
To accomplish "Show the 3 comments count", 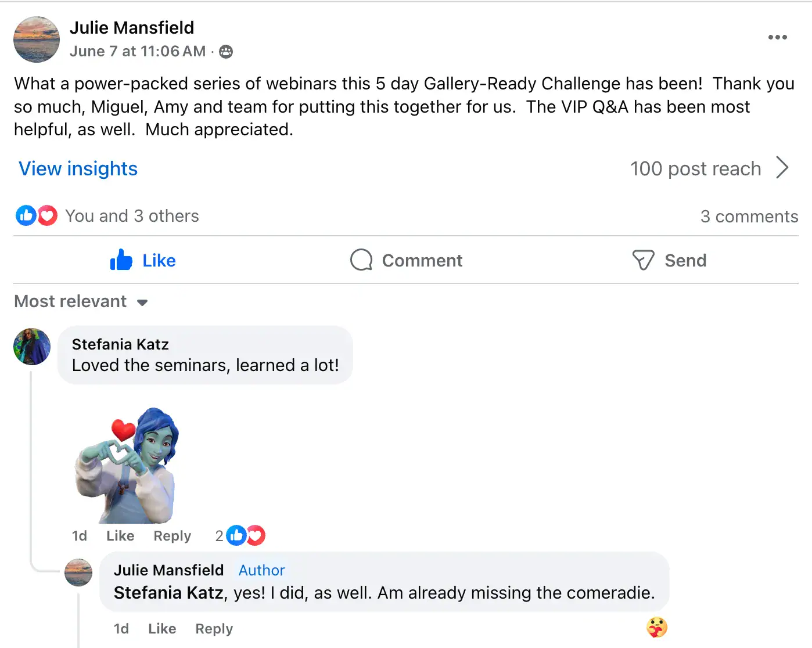I will pos(749,217).
